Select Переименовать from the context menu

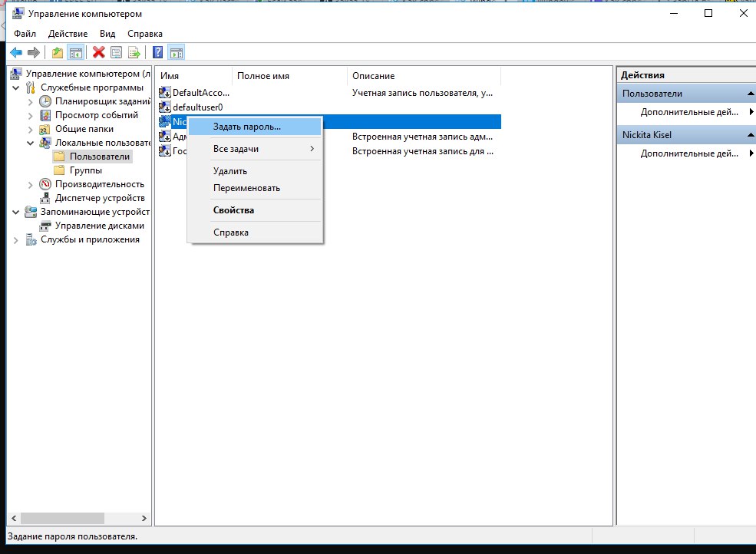coord(246,188)
